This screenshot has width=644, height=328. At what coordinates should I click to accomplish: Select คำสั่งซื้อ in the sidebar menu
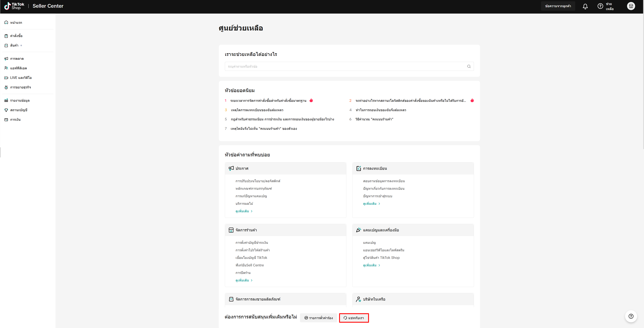(x=16, y=36)
